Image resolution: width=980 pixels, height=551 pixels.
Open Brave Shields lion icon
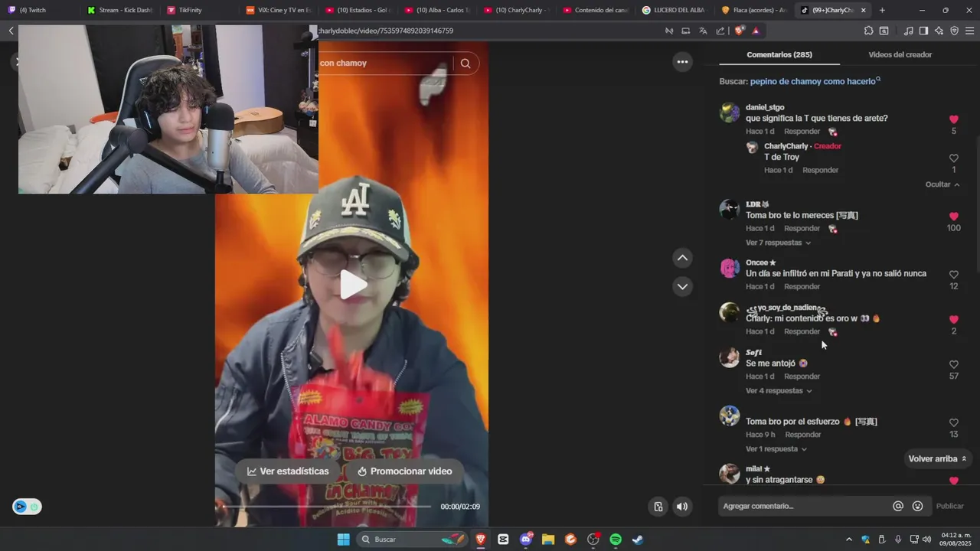739,31
